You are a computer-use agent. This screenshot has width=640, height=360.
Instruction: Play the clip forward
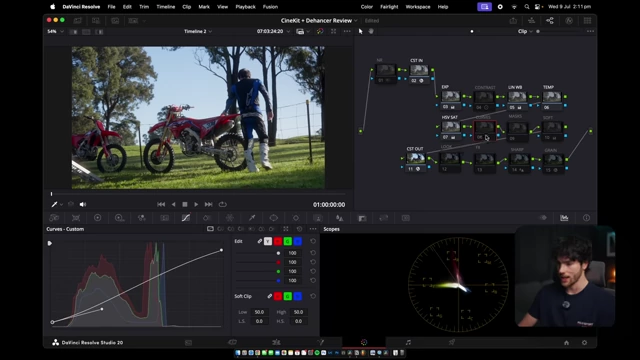pos(196,204)
